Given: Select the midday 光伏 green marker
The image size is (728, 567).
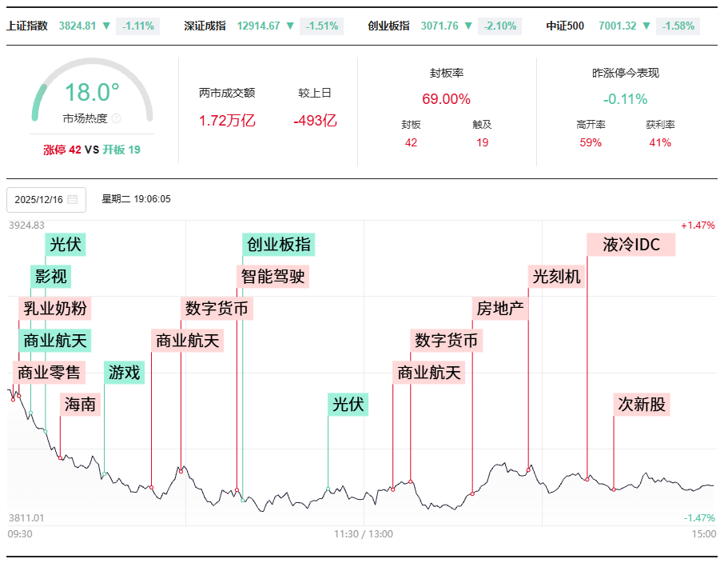Looking at the screenshot, I should [347, 405].
